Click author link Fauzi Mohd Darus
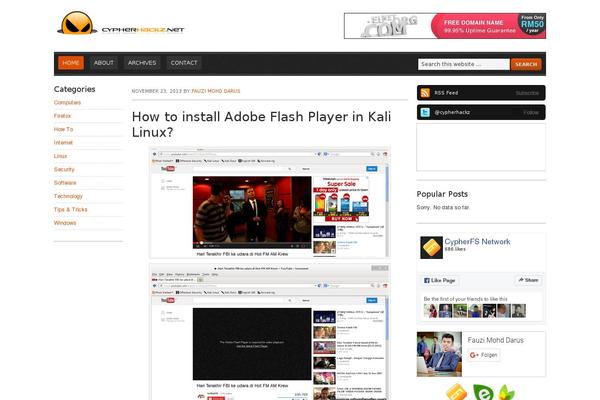600x400 pixels. (x=216, y=91)
